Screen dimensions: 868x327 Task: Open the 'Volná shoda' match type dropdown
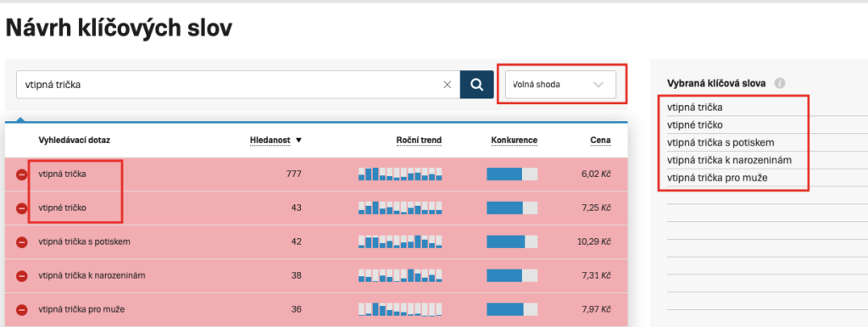[561, 85]
